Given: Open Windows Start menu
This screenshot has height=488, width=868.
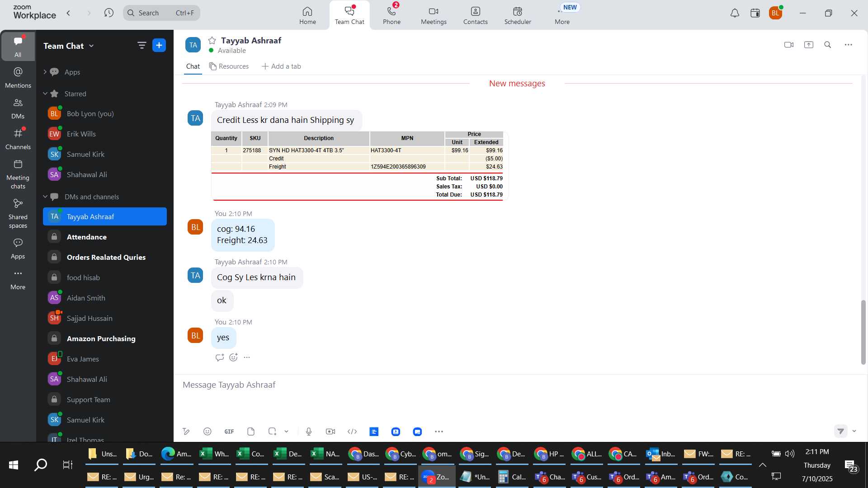Looking at the screenshot, I should click(x=14, y=465).
